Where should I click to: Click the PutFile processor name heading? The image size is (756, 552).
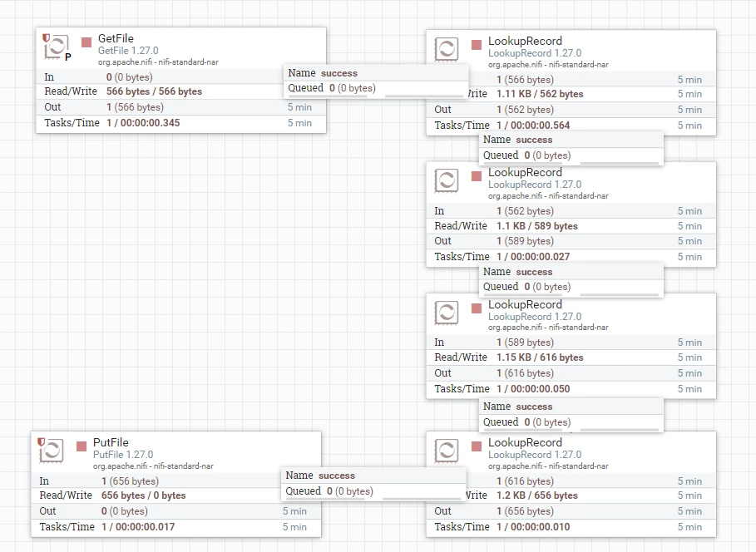(111, 442)
